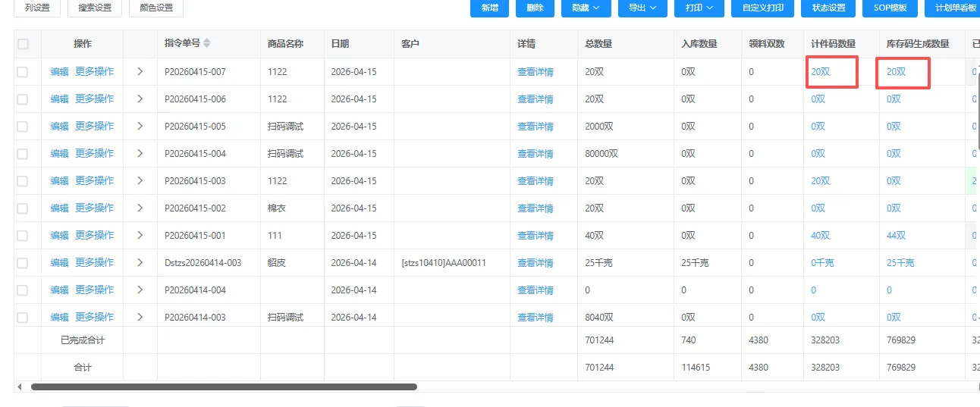Open 列设置 column settings
This screenshot has height=407, width=980.
(37, 8)
